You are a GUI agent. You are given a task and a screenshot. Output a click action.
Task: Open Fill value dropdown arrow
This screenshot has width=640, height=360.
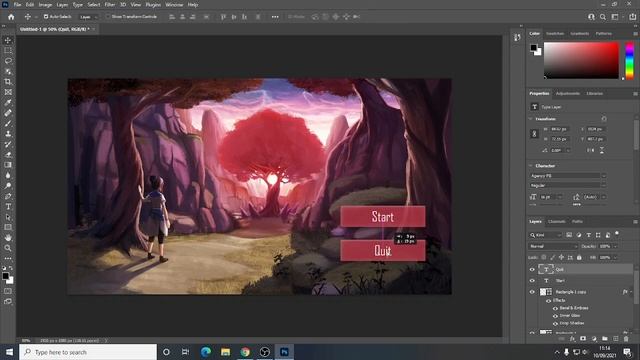pos(615,258)
